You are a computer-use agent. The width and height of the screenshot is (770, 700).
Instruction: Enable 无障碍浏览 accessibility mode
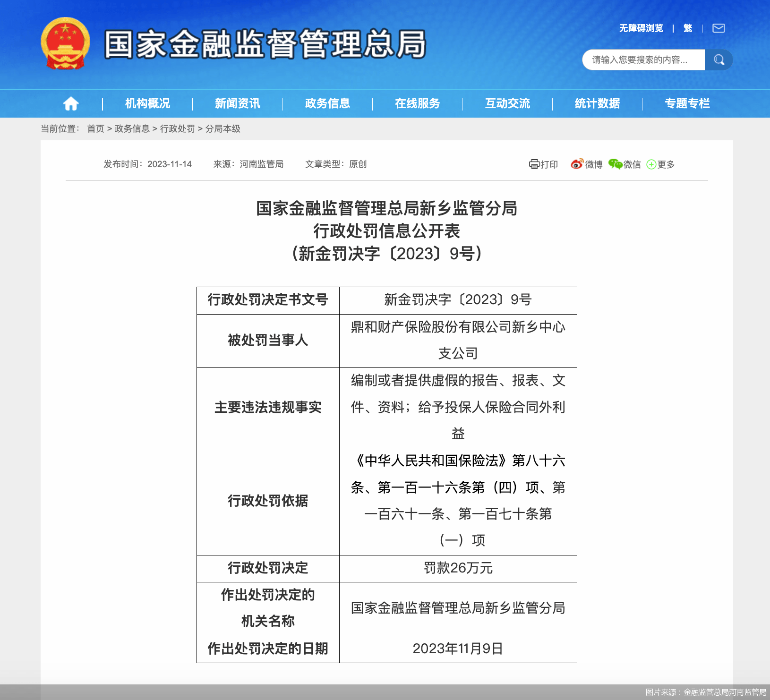click(641, 28)
